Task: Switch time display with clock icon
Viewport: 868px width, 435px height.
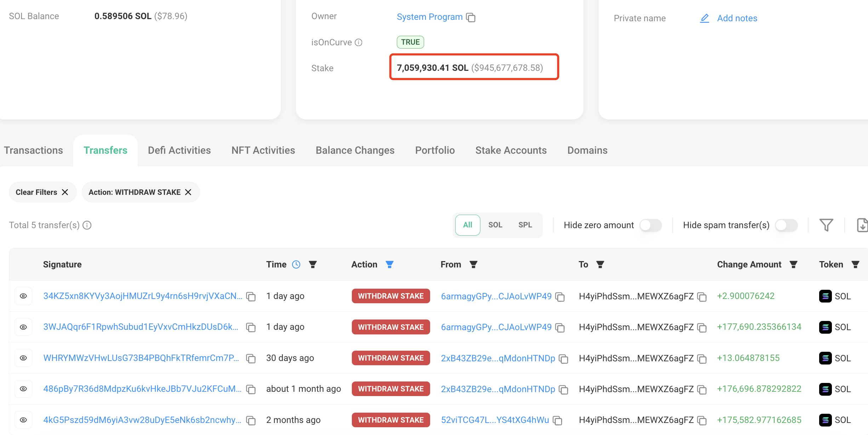Action: (x=296, y=264)
